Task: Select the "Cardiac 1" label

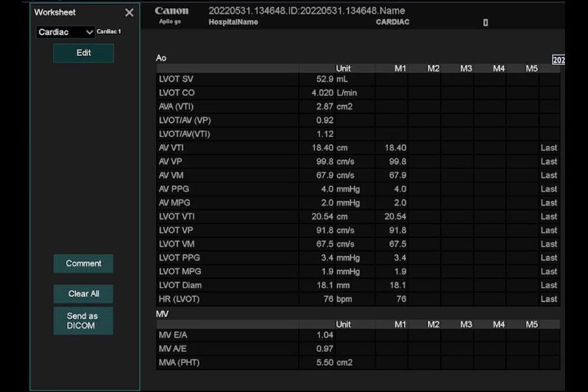Action: click(x=108, y=31)
